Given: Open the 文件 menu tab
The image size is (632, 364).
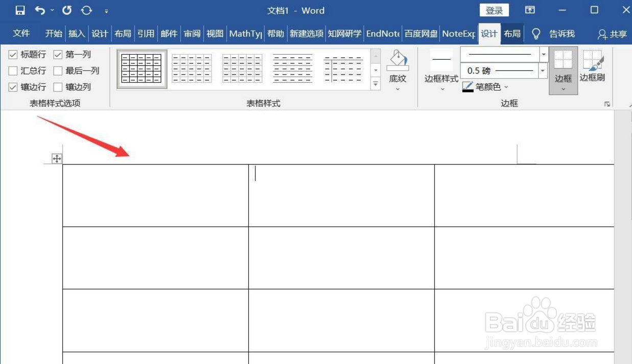Looking at the screenshot, I should point(21,33).
